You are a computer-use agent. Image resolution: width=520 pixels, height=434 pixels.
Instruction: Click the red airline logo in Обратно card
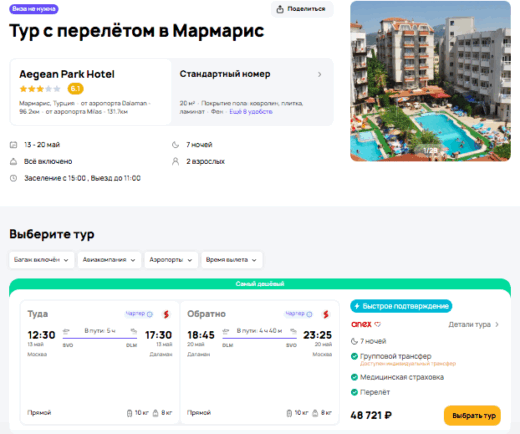[326, 314]
